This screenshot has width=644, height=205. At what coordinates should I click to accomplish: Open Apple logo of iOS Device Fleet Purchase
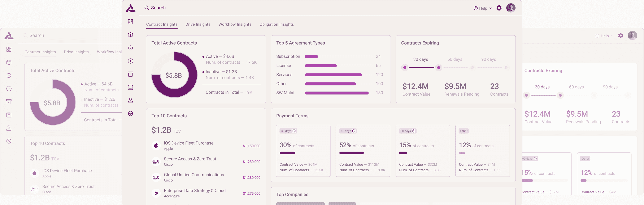pos(156,145)
